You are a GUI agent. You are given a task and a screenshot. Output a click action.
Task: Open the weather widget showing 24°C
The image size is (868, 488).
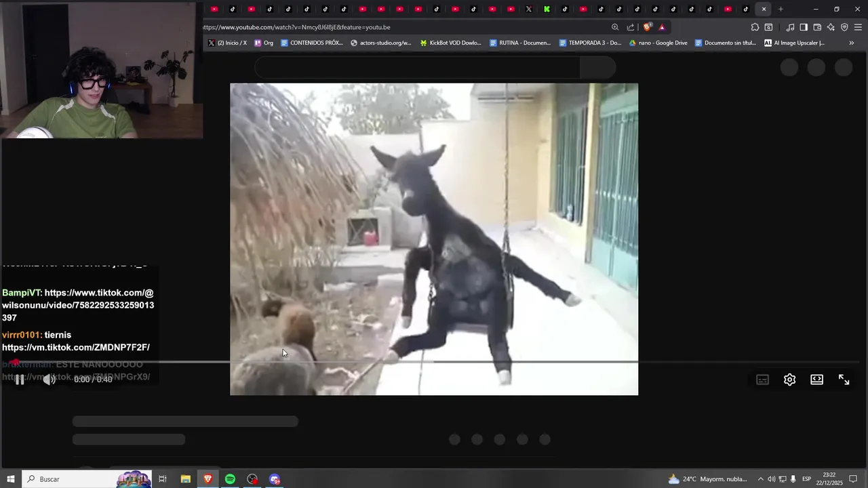tap(708, 479)
